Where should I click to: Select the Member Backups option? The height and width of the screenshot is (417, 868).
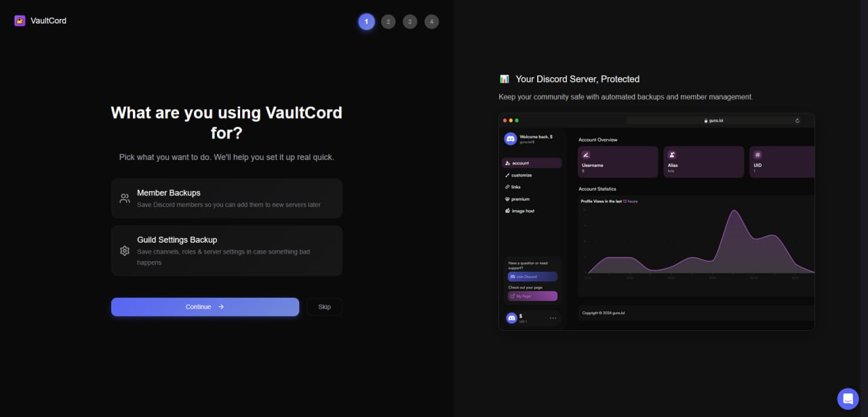(x=226, y=198)
